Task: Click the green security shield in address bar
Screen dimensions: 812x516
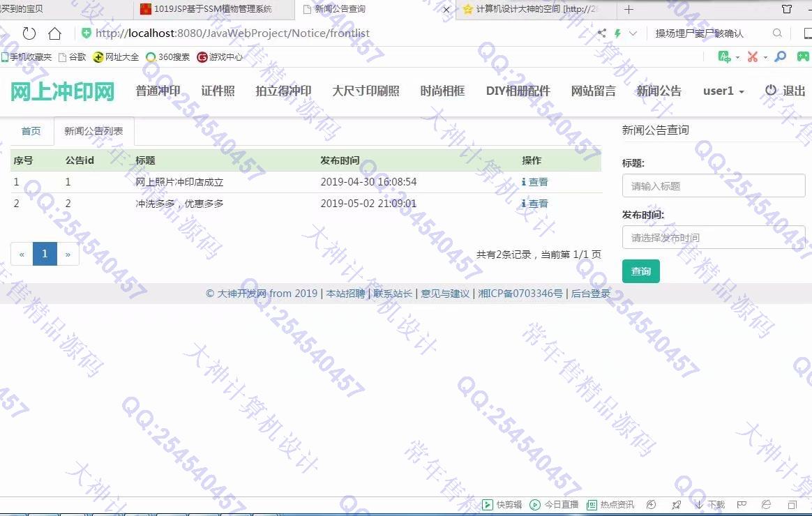Action: coord(86,33)
